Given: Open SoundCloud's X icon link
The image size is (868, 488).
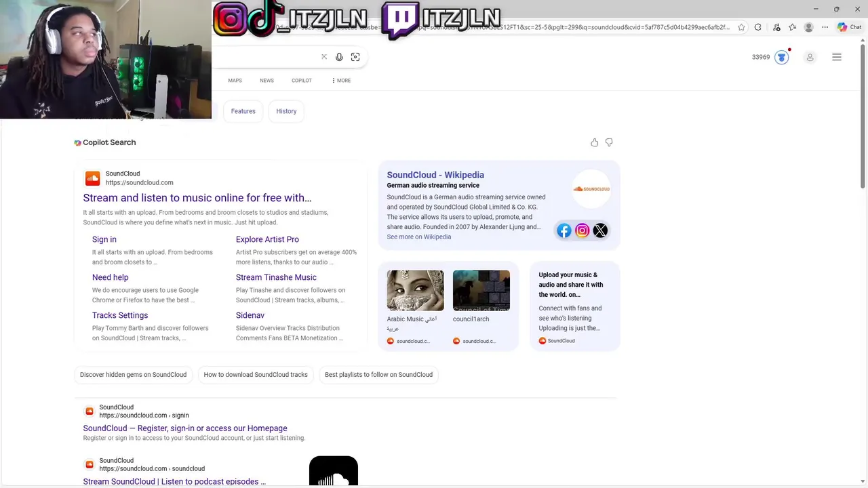Looking at the screenshot, I should (600, 230).
